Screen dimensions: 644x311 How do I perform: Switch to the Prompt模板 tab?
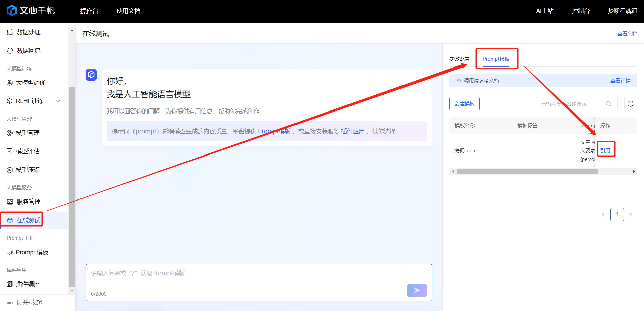point(496,59)
